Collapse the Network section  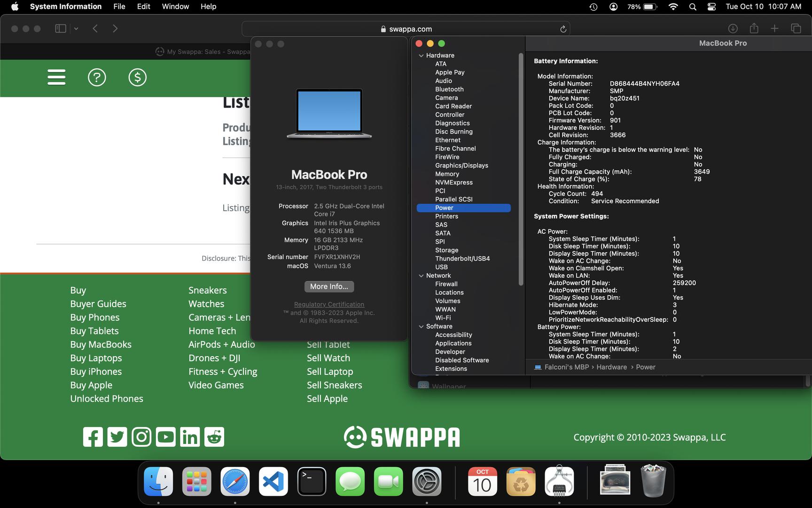[x=421, y=276]
